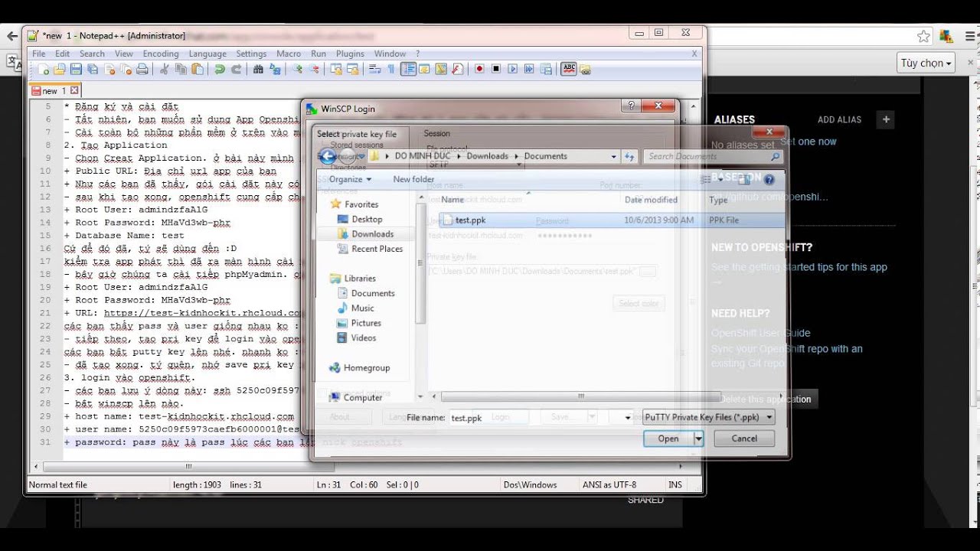Click the browser back arrow button
980x551 pixels.
12,36
